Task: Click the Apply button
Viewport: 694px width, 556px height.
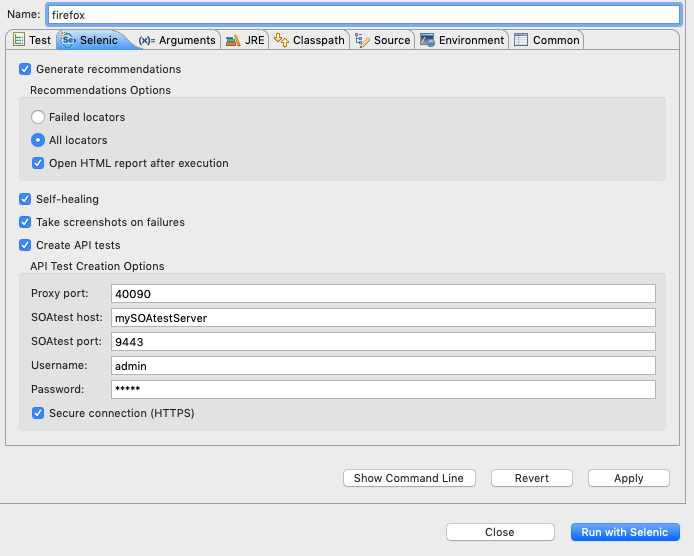Action: [x=628, y=478]
